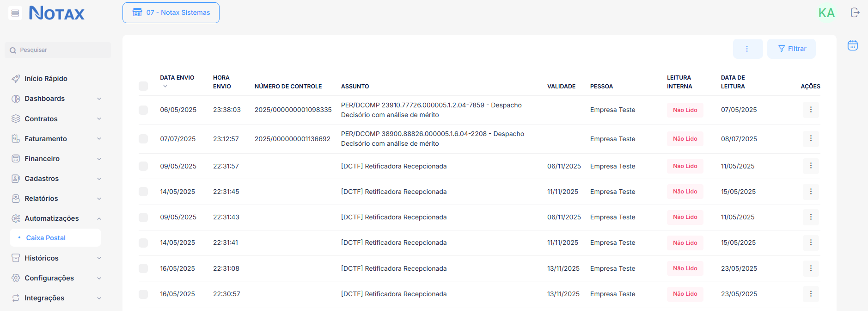Open the Caixa Postal menu item
Image resolution: width=868 pixels, height=311 pixels.
click(x=46, y=238)
